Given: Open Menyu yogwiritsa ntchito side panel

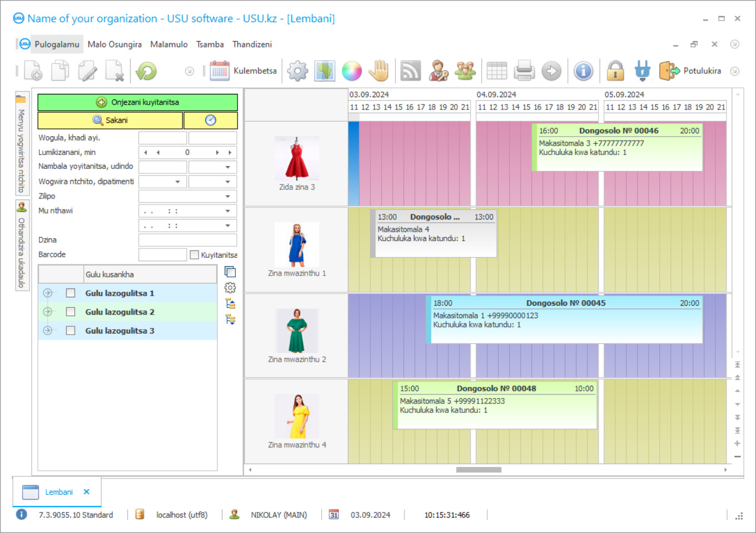Looking at the screenshot, I should tap(22, 143).
